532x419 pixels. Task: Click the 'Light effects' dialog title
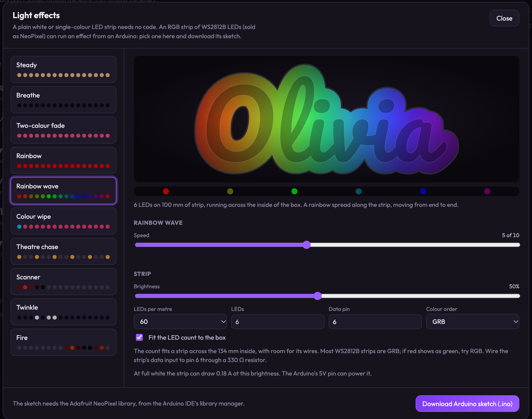pos(36,16)
